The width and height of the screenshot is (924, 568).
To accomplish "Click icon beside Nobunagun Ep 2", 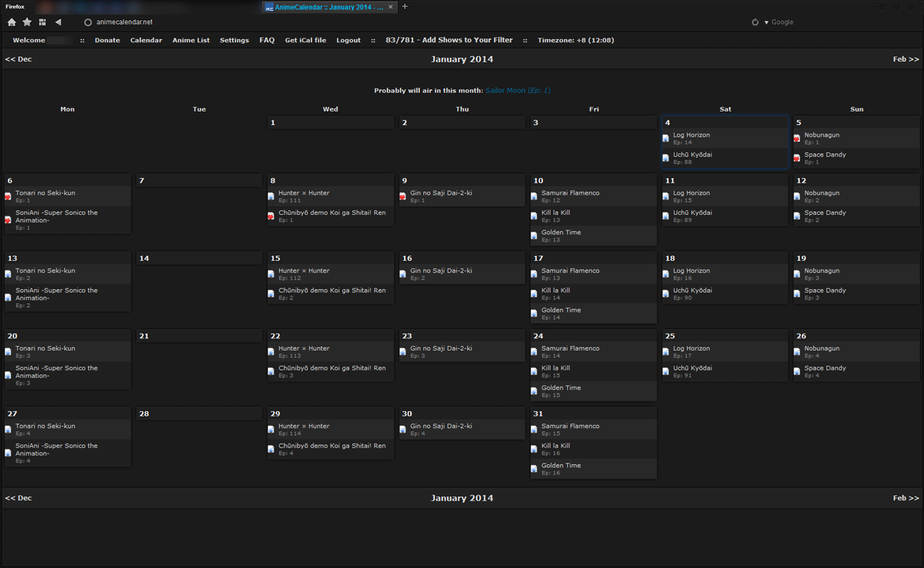I will [x=797, y=196].
